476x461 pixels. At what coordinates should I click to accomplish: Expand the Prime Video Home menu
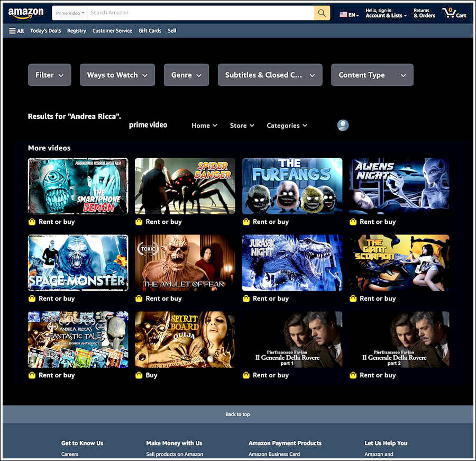pyautogui.click(x=204, y=125)
